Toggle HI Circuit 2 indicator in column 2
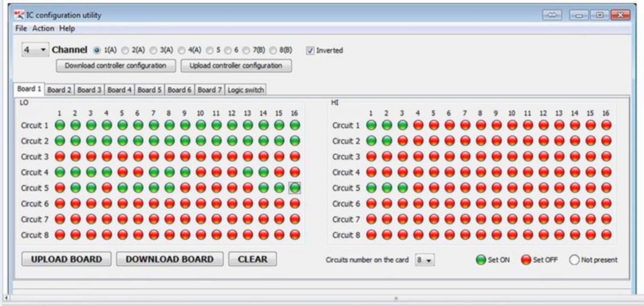 click(386, 141)
